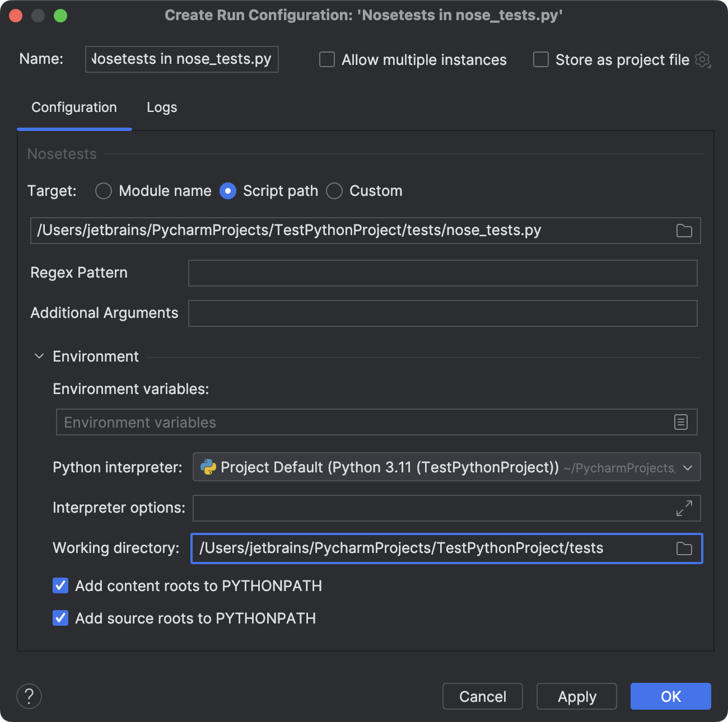Screen dimensions: 728x722
Task: Check Store as project file
Action: point(541,59)
